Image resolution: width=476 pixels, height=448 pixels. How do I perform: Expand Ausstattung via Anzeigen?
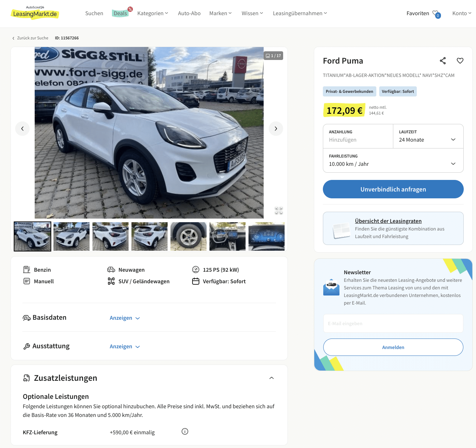point(125,346)
